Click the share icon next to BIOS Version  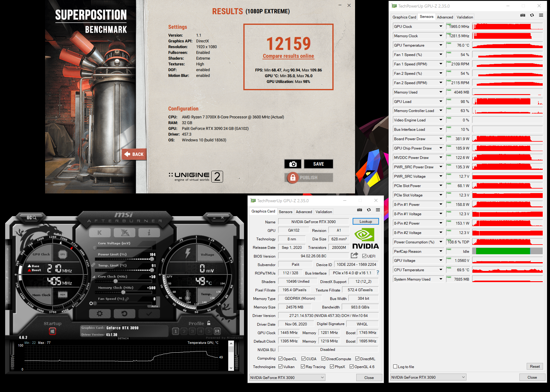point(354,255)
